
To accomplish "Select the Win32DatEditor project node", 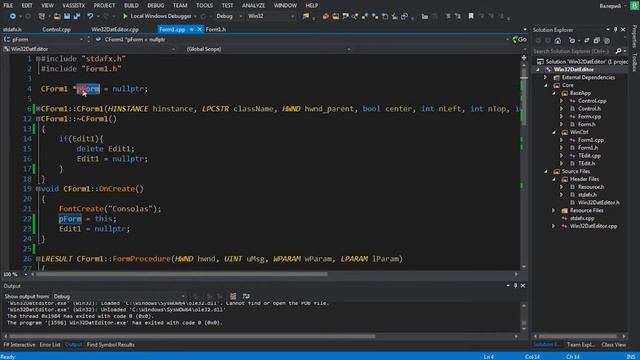I will (573, 69).
